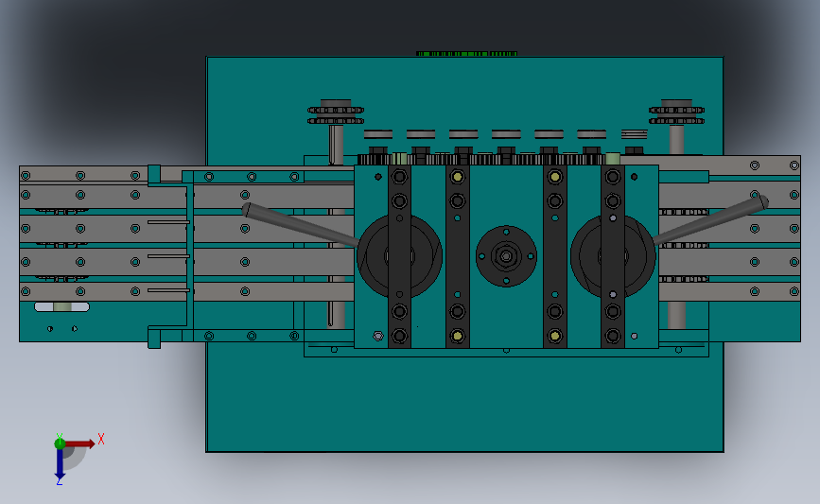Click the green Y axis ball of the triad
Viewport: 820px width, 504px height.
click(60, 443)
